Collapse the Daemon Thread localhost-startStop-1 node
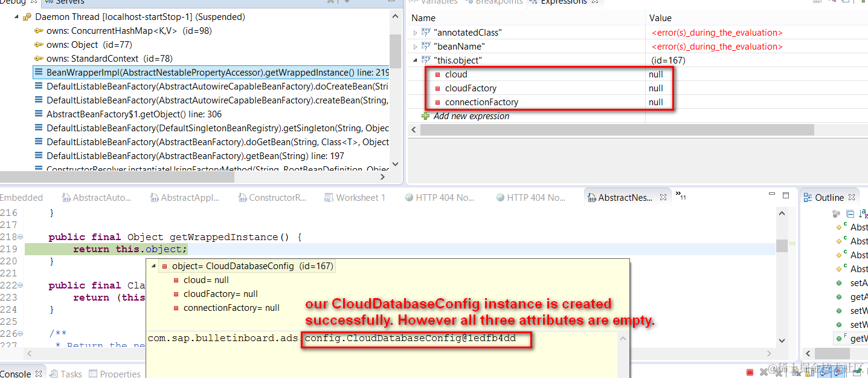 16,17
